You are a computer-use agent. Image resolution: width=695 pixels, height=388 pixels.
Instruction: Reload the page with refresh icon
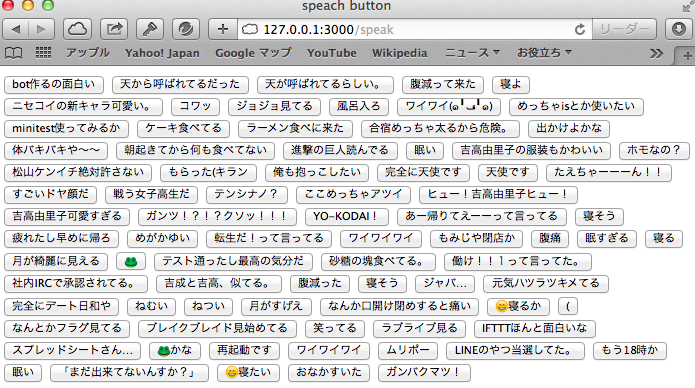pos(580,30)
